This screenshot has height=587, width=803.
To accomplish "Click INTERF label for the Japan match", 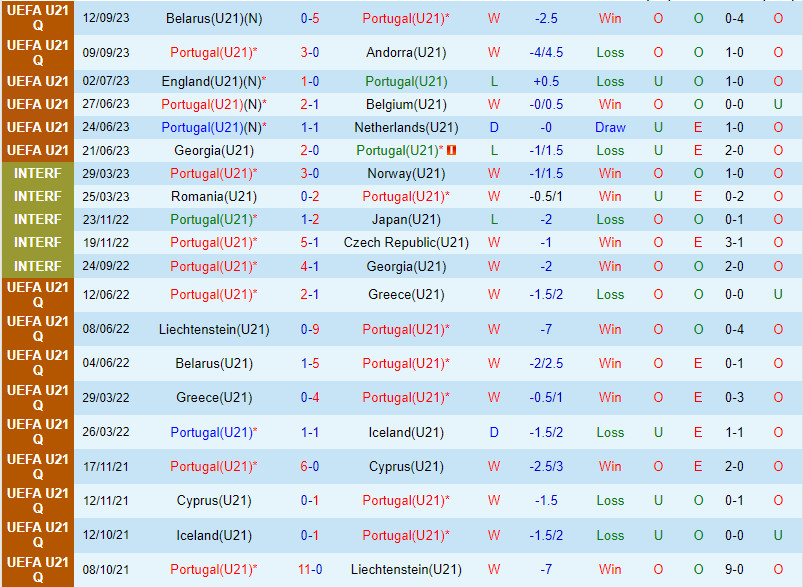I will [37, 219].
